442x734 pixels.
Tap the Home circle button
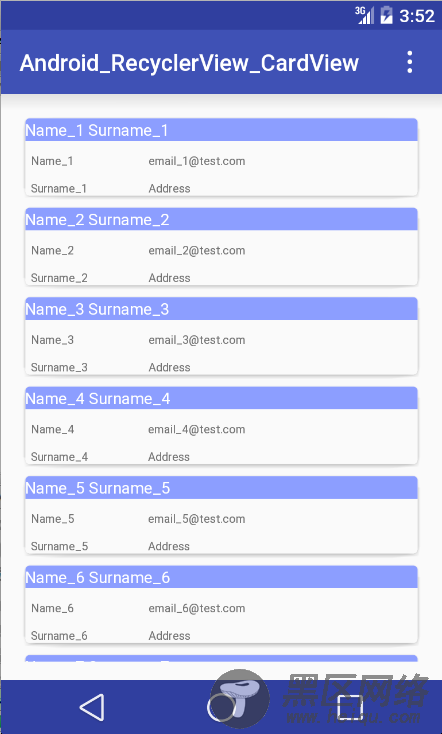tap(221, 707)
